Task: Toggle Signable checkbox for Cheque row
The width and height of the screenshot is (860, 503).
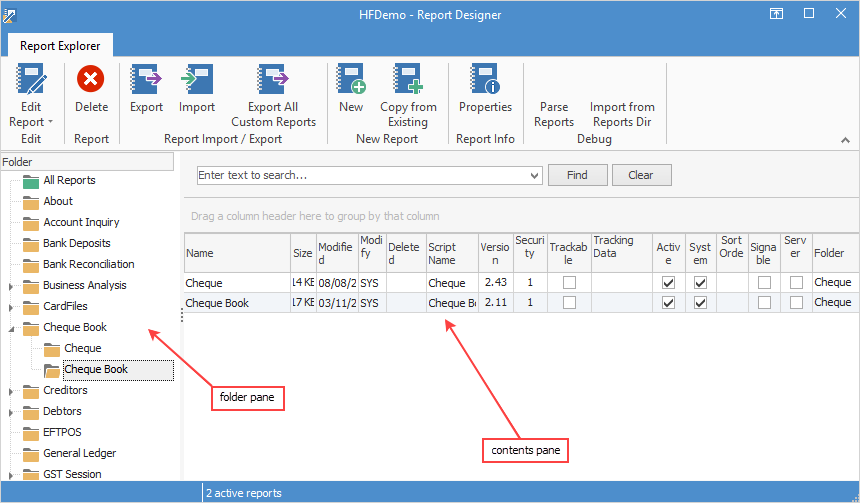Action: 764,282
